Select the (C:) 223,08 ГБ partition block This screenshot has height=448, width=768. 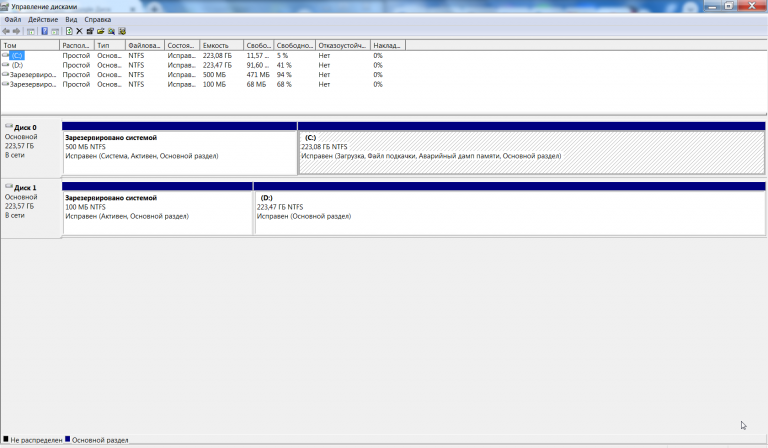pyautogui.click(x=531, y=148)
